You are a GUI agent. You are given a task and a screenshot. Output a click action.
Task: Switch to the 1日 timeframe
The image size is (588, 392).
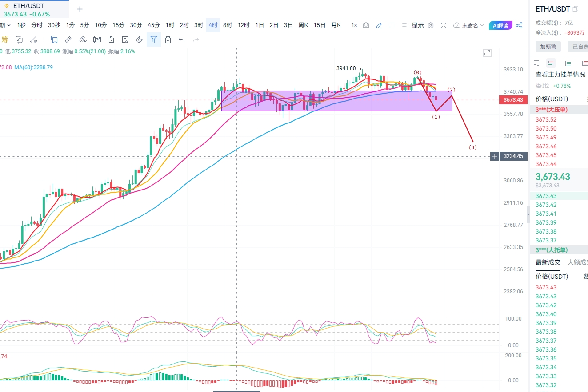260,25
